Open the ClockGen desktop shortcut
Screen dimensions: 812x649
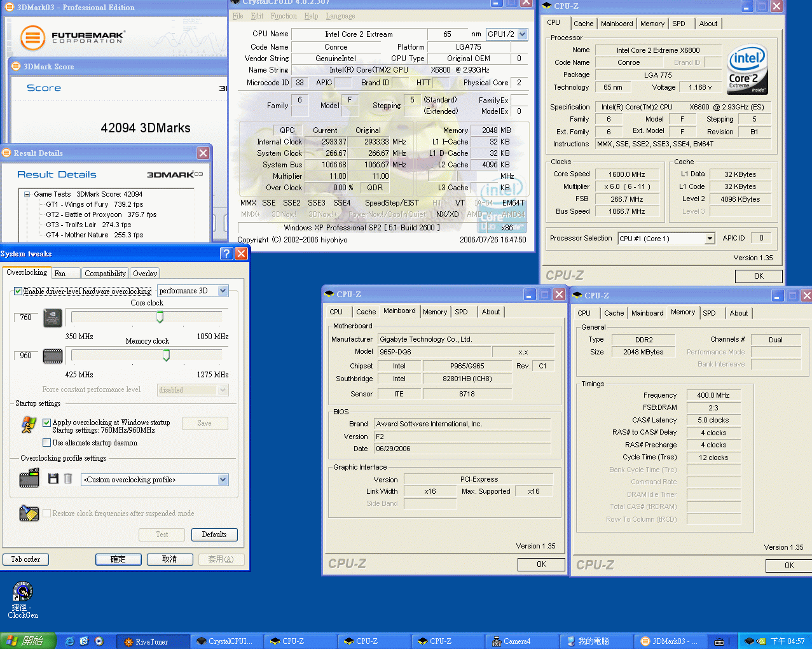click(x=23, y=599)
